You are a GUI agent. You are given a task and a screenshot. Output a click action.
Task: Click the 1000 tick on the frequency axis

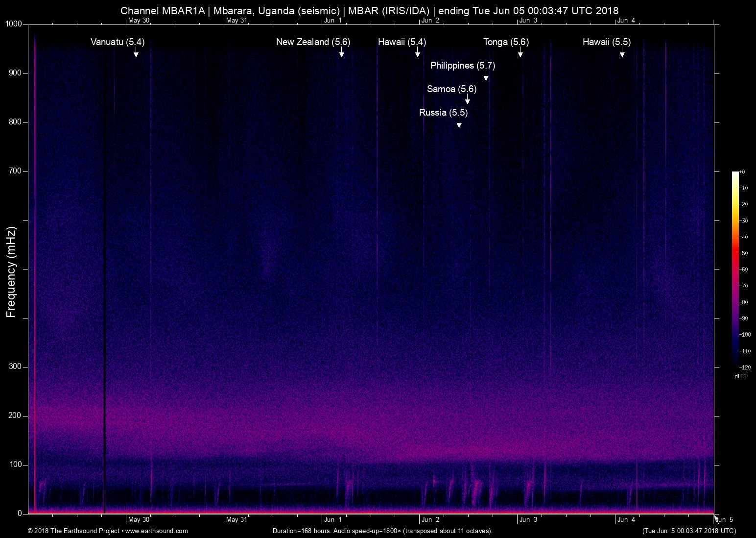tap(14, 24)
